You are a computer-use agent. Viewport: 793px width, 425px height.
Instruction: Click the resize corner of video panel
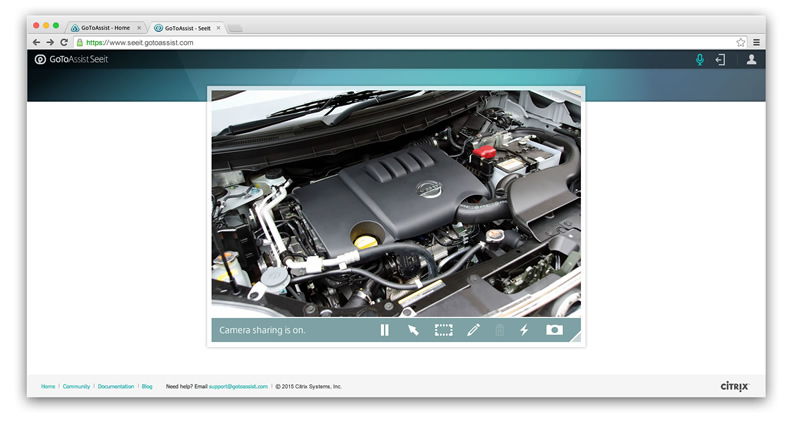click(577, 338)
